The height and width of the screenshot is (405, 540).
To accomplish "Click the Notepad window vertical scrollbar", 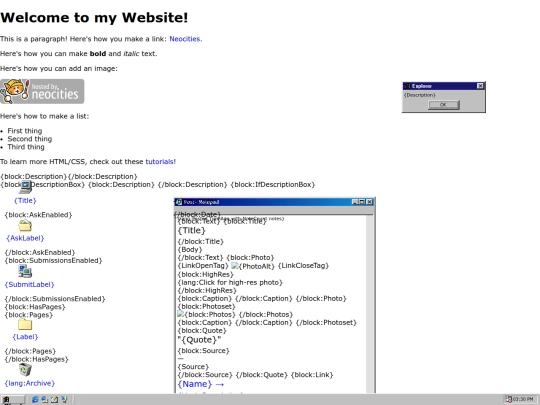I will pos(370,304).
